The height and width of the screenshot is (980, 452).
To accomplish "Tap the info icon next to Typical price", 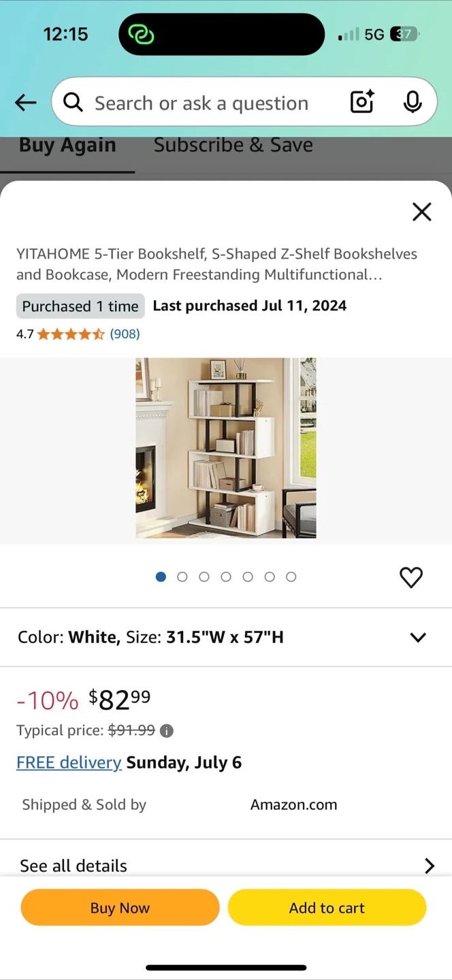I will tap(166, 731).
